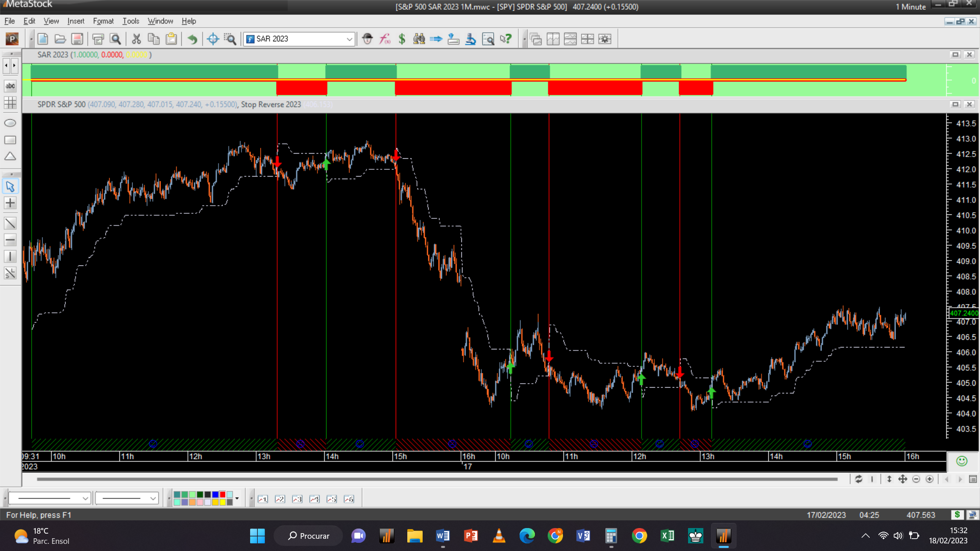Open the Tools menu
The width and height of the screenshot is (980, 551).
(131, 21)
